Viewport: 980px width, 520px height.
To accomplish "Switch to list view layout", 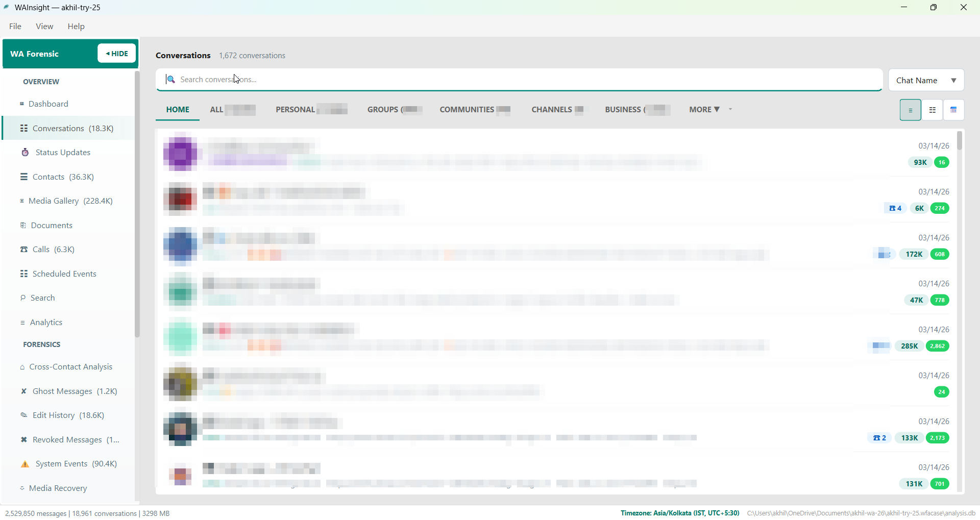I will [x=910, y=110].
